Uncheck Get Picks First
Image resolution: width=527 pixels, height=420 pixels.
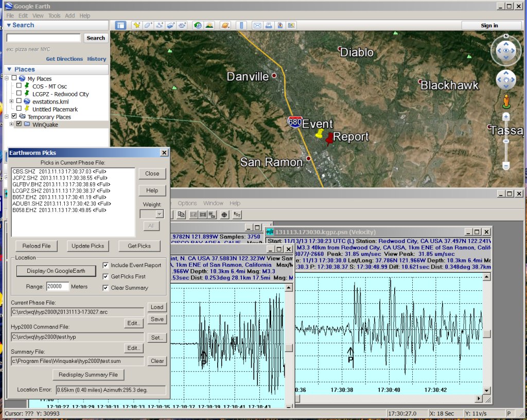point(106,276)
